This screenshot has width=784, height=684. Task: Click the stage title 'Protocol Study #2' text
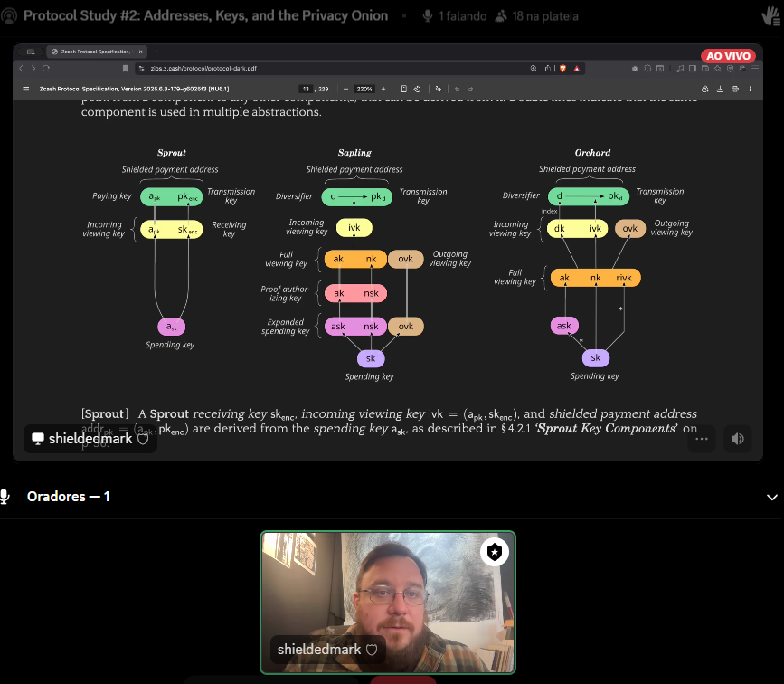205,16
